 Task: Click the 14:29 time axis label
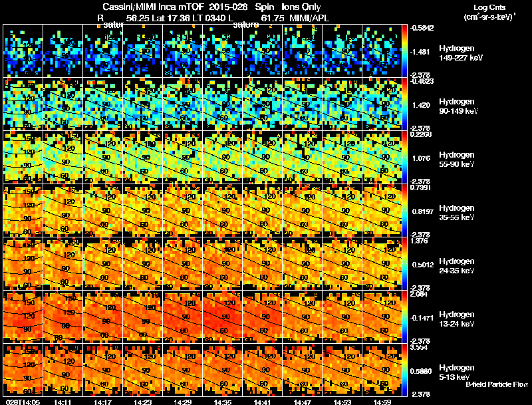point(183,402)
